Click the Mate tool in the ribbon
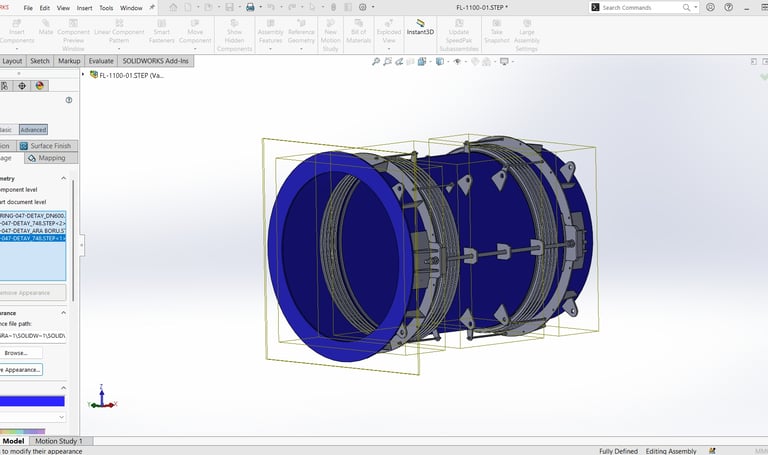The image size is (768, 455). (46, 27)
